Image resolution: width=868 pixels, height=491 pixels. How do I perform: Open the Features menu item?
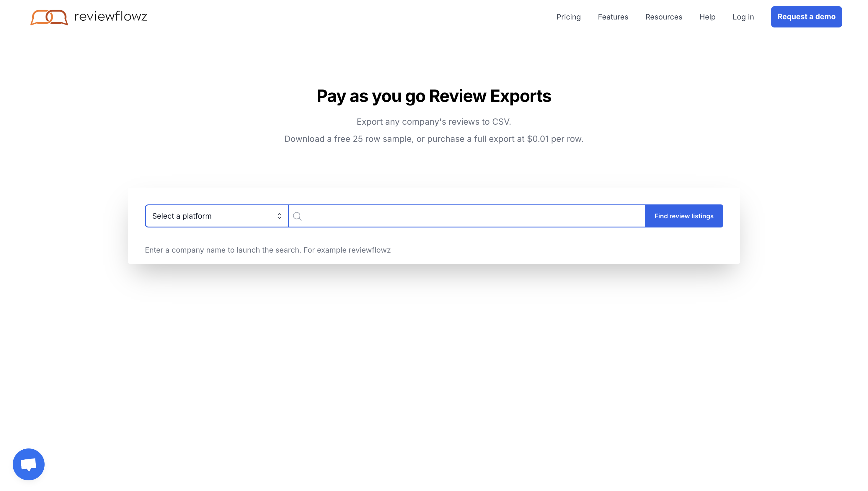coord(613,17)
